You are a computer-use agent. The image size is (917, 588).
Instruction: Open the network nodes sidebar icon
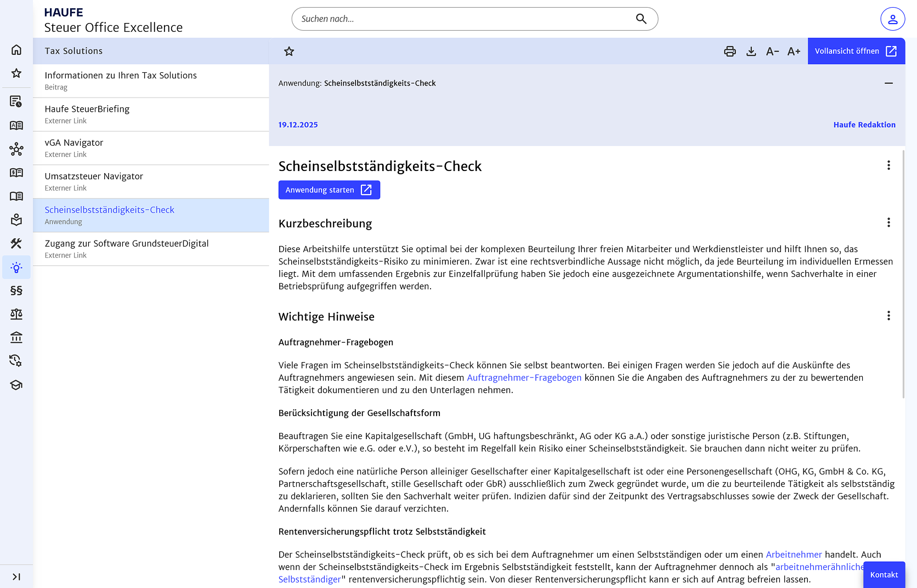[16, 149]
